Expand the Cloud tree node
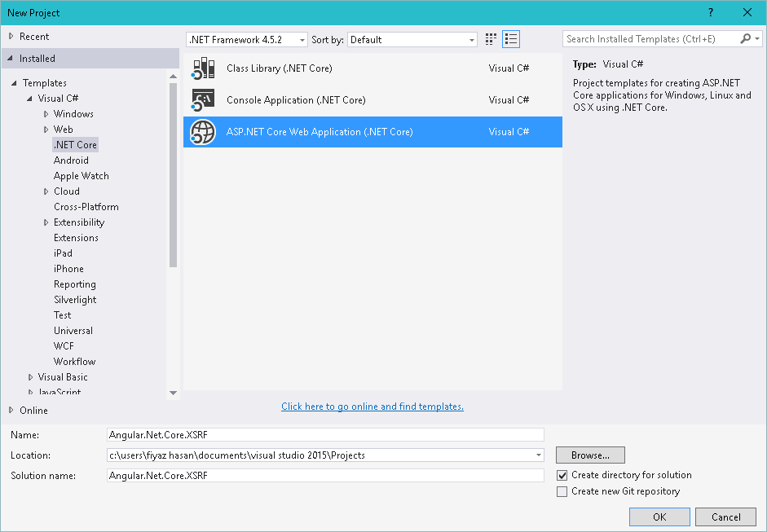 [46, 191]
